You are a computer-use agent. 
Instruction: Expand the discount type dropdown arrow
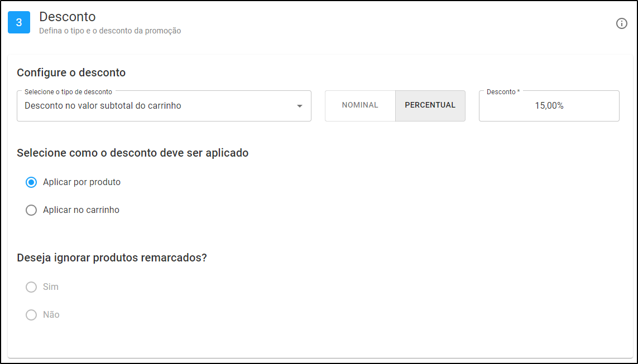[x=300, y=106]
